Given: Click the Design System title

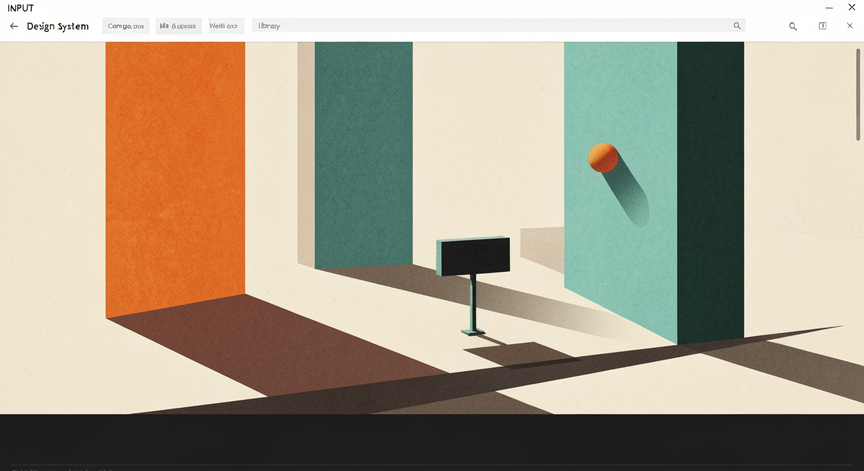Looking at the screenshot, I should click(57, 26).
